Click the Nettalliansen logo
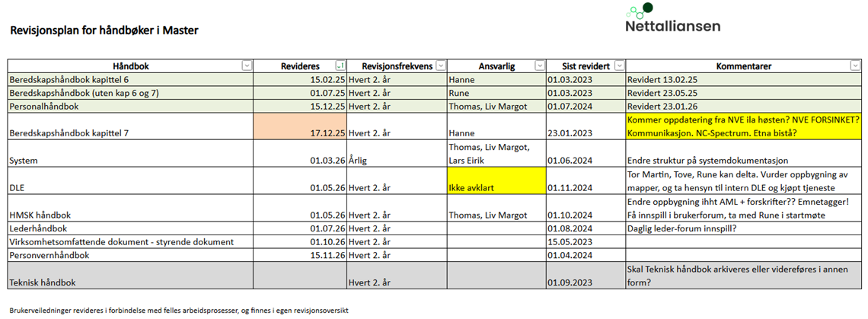The width and height of the screenshot is (868, 319). click(x=672, y=18)
